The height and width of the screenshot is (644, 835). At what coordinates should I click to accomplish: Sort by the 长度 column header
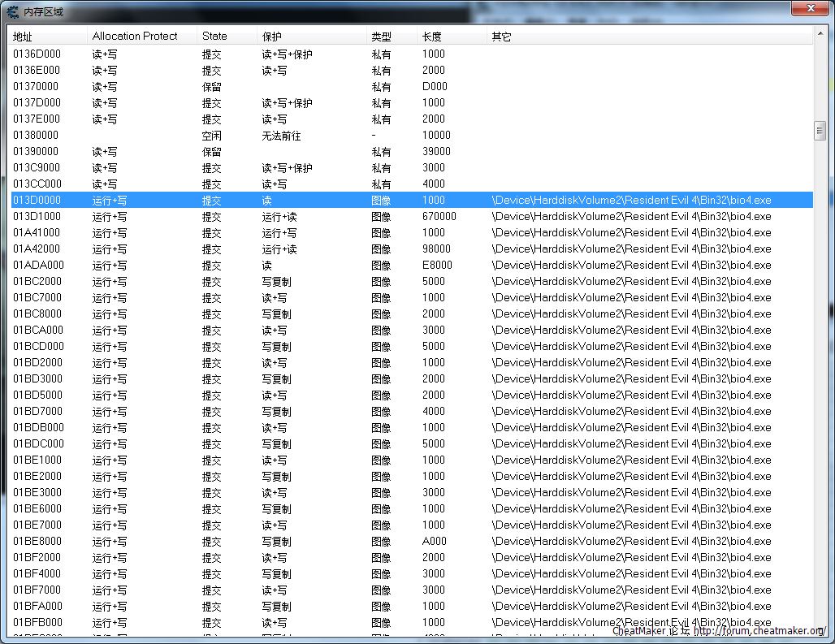(451, 37)
